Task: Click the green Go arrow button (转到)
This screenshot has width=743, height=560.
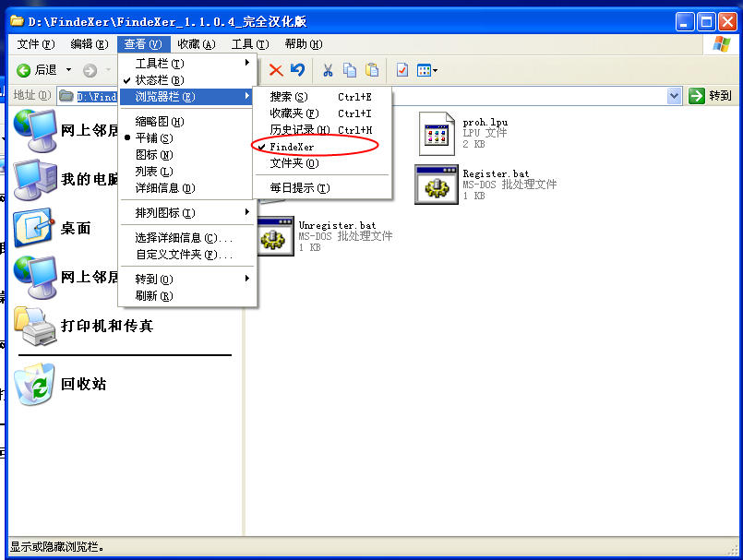Action: pyautogui.click(x=711, y=96)
